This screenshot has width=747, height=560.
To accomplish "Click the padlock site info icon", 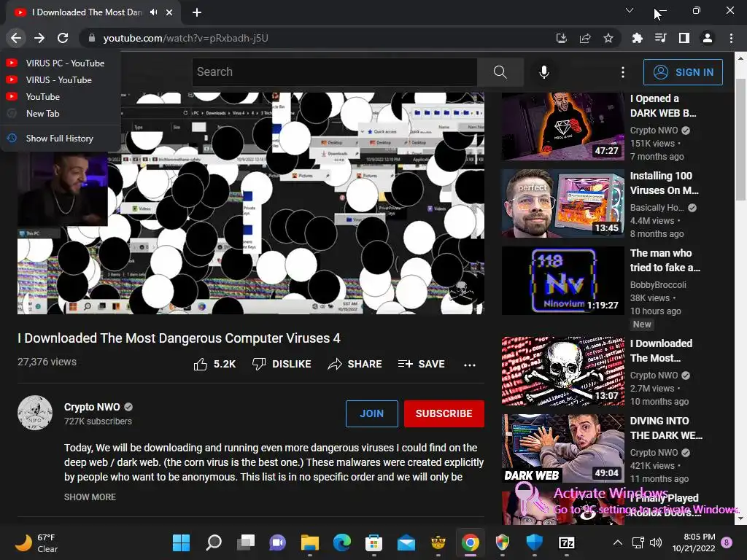I will pos(92,38).
